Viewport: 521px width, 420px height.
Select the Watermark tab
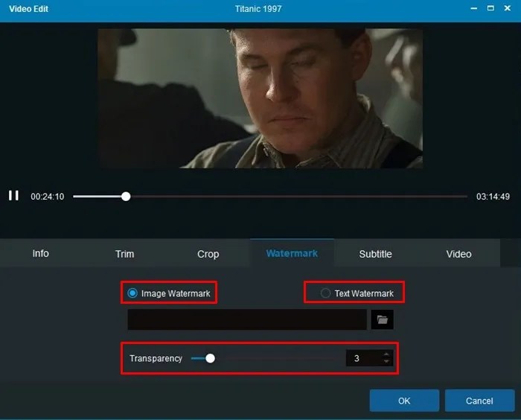coord(292,253)
